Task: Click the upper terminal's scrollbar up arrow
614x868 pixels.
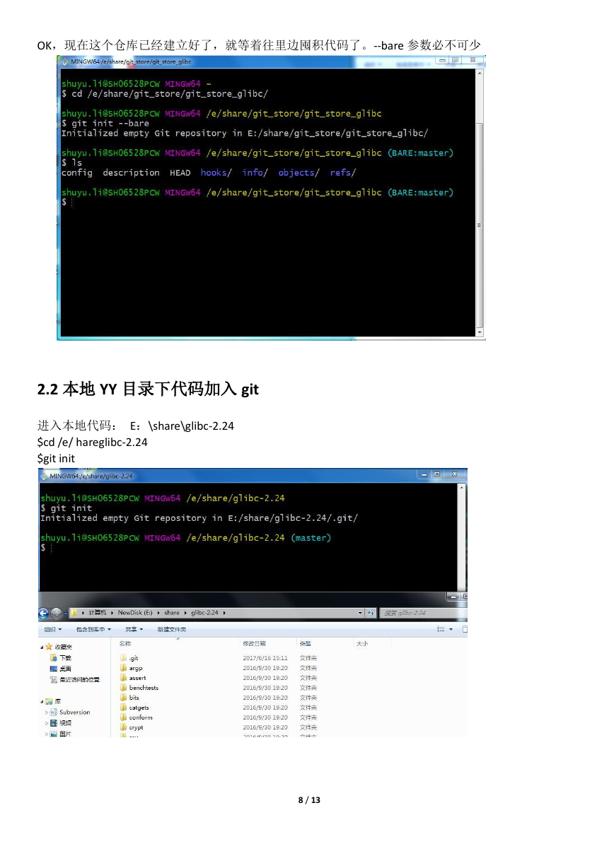Action: tap(480, 72)
